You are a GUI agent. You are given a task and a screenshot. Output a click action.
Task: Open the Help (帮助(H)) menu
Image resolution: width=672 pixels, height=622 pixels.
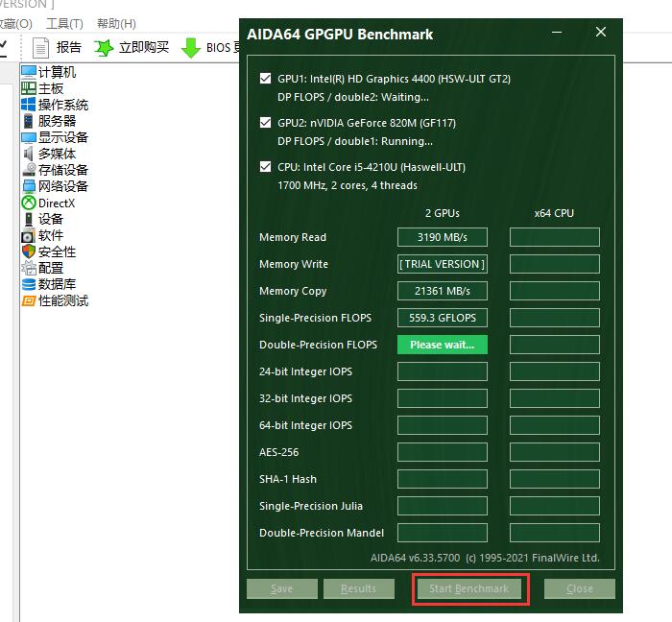coord(116,23)
